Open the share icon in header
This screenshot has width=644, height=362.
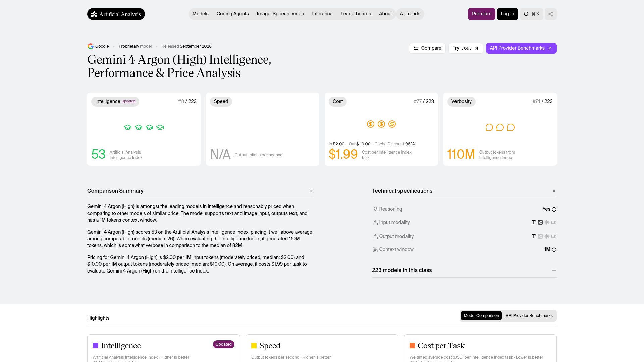point(551,14)
